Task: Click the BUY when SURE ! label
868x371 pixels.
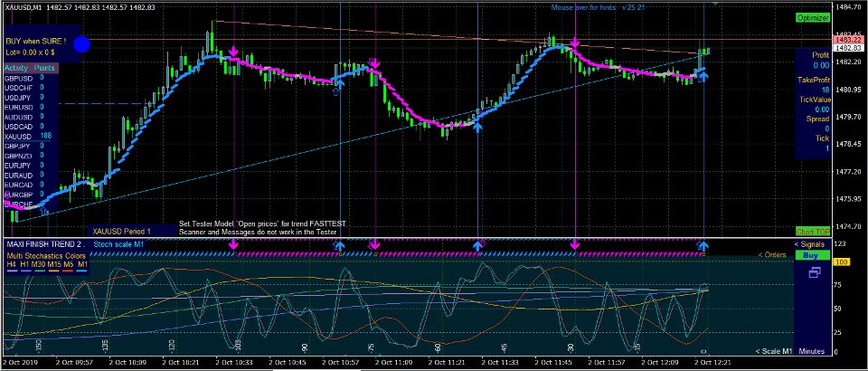Action: [36, 41]
